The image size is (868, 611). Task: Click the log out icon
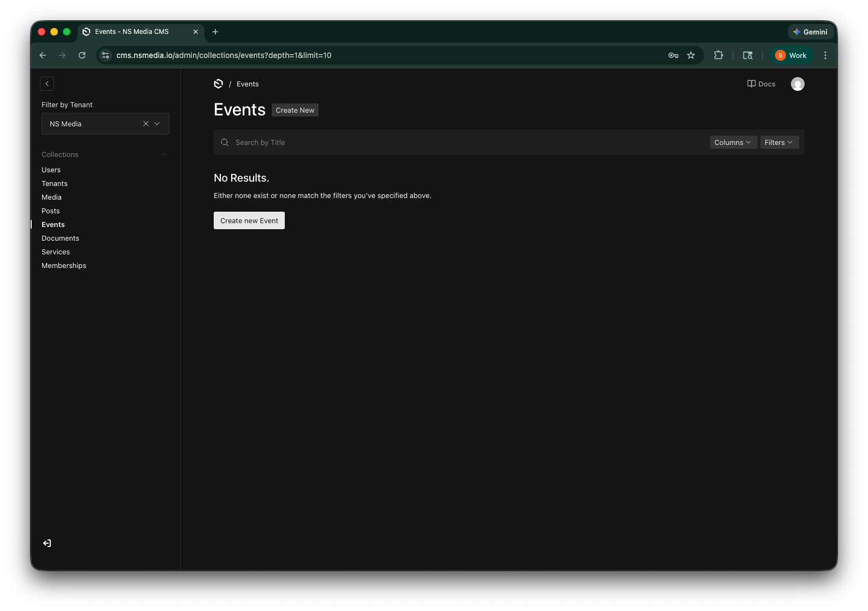(x=47, y=543)
